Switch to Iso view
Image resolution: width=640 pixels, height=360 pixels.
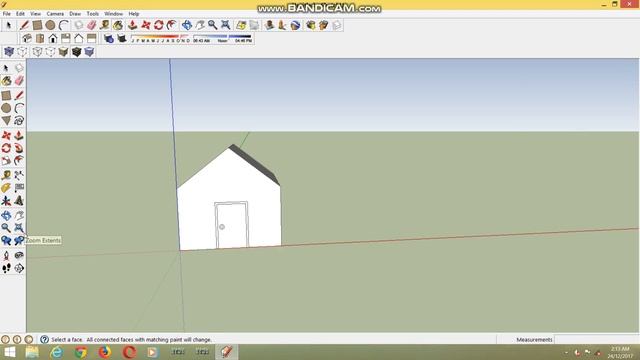[x=27, y=39]
